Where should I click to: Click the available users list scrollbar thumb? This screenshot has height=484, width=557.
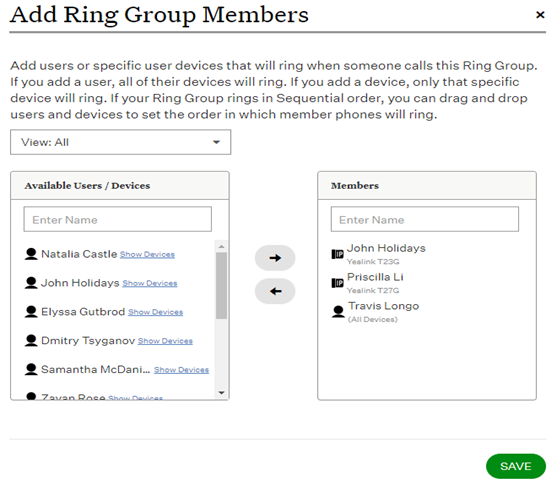pos(221,286)
